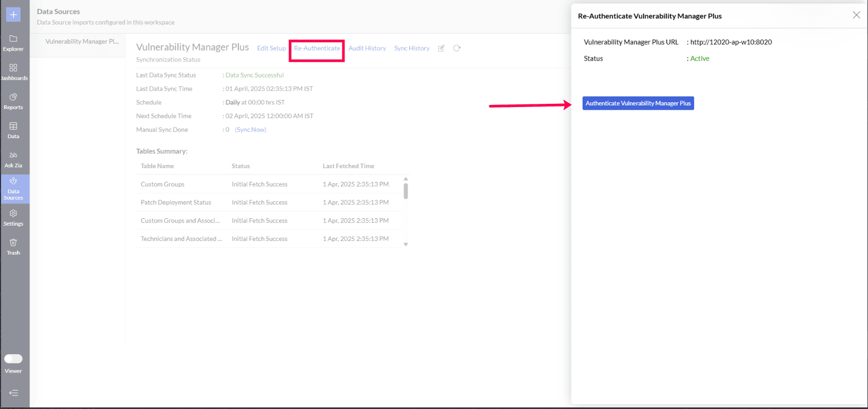Toggle the Viewer mode switch
The image size is (868, 409).
point(13,359)
